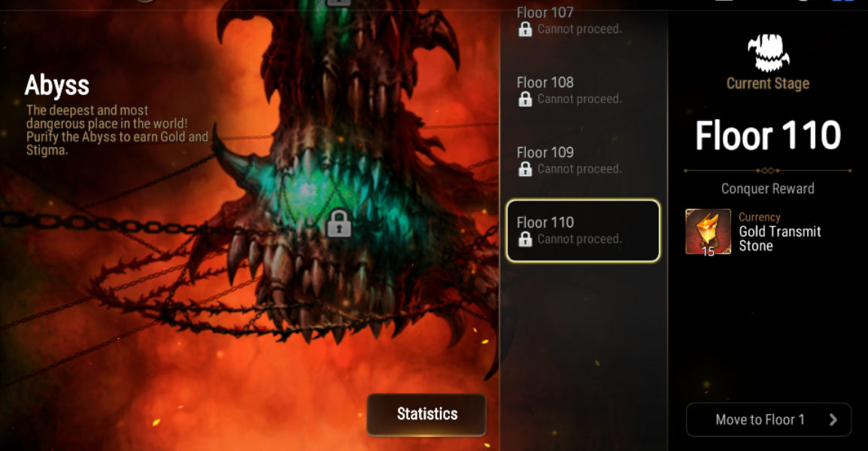Click the Cannot proceed text under Floor 109
Viewport: 868px width, 451px height.
580,169
